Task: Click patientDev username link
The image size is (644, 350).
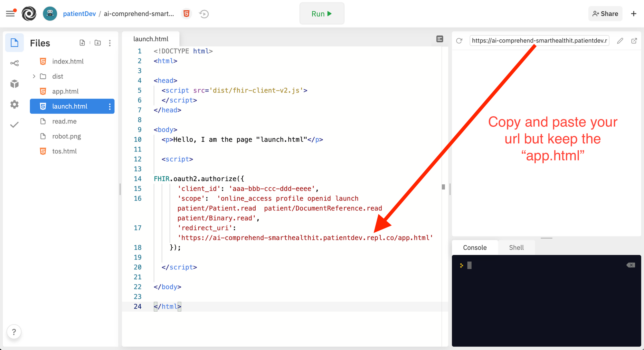Action: pyautogui.click(x=80, y=14)
